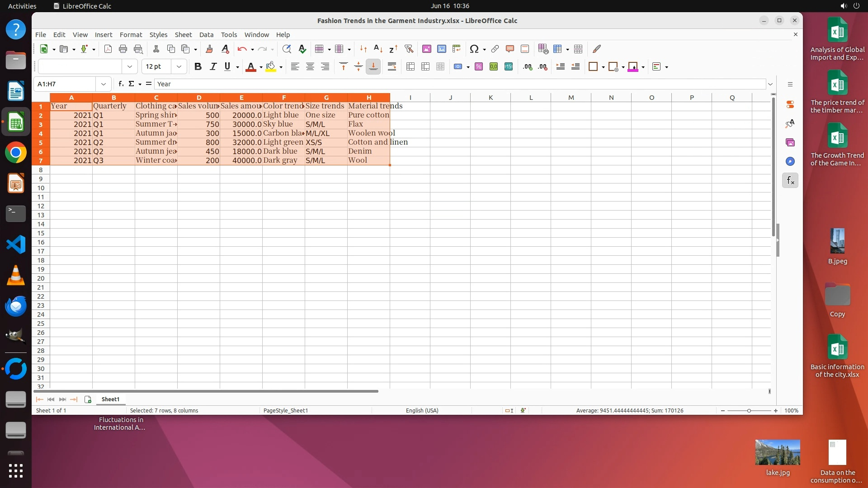Open the sidebar Navigator compass icon

(790, 162)
